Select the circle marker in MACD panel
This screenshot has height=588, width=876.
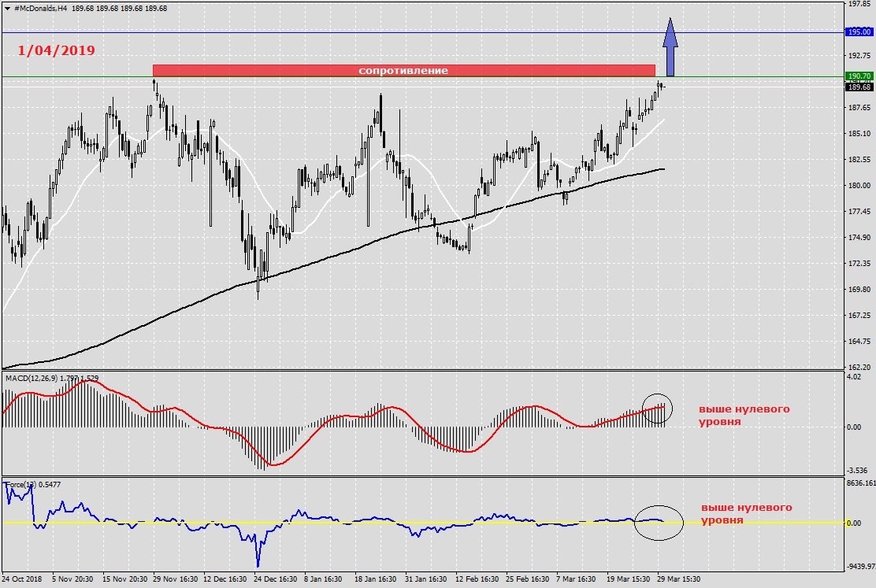tap(658, 408)
